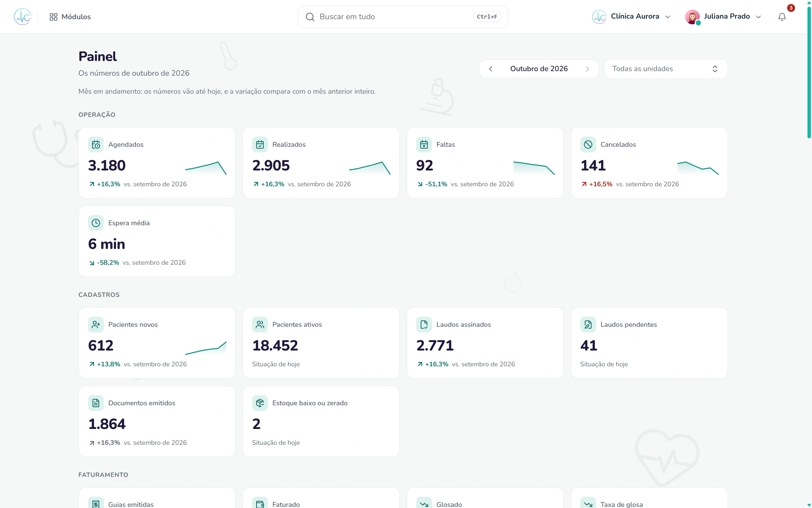The height and width of the screenshot is (508, 812).
Task: Click the Pacientes novos sparkline chart
Action: 206,348
